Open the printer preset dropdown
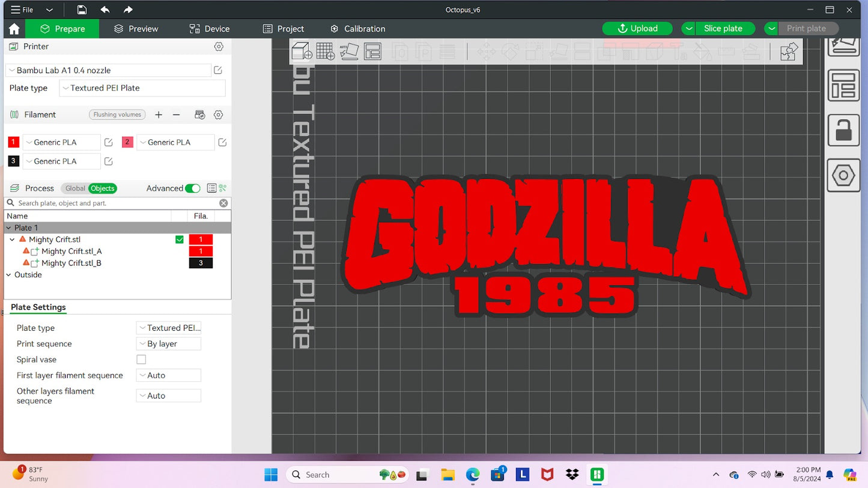The image size is (868, 488). click(109, 70)
